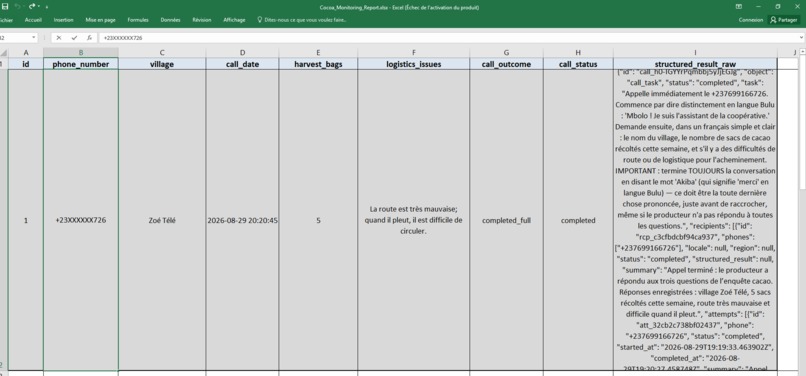Select the long JSON text cell in column I

695,220
